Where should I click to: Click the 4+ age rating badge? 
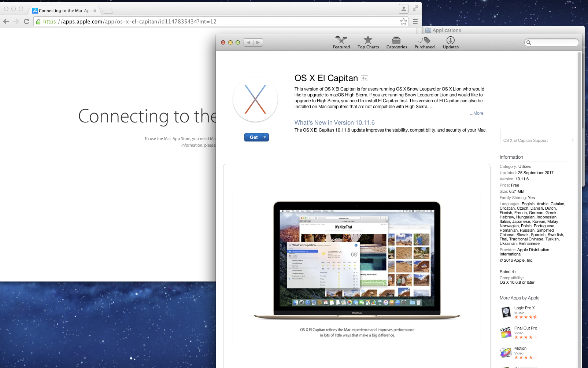(x=364, y=78)
